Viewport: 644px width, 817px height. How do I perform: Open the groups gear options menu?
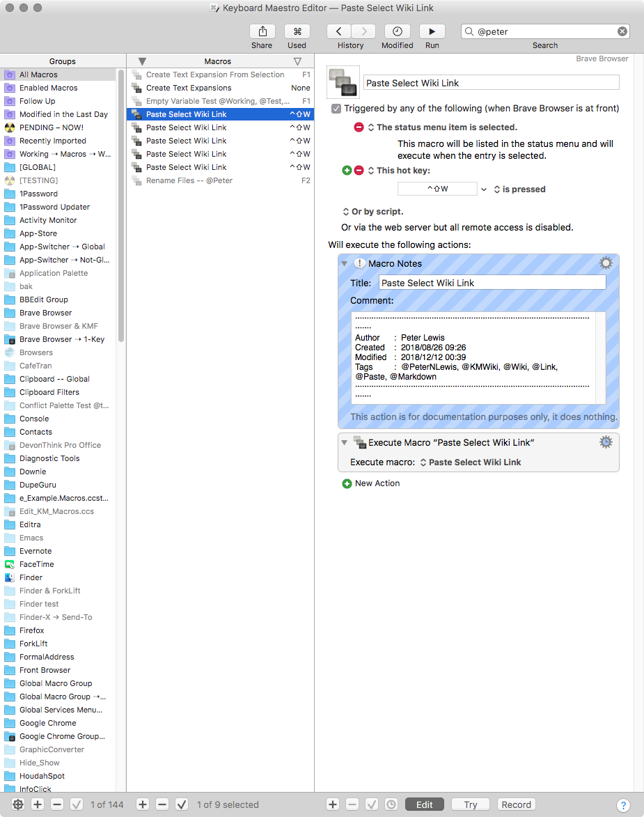(x=17, y=804)
